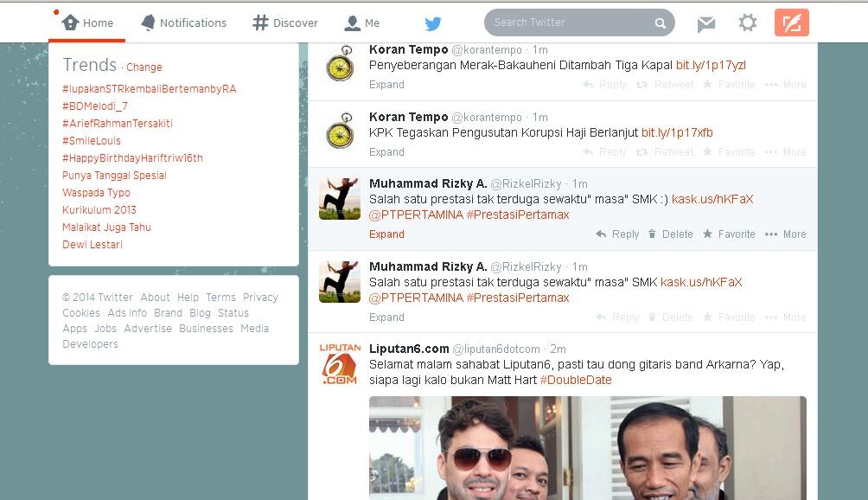
Task: Favorite the KPK Korupsi Haji tweet
Action: pos(729,151)
